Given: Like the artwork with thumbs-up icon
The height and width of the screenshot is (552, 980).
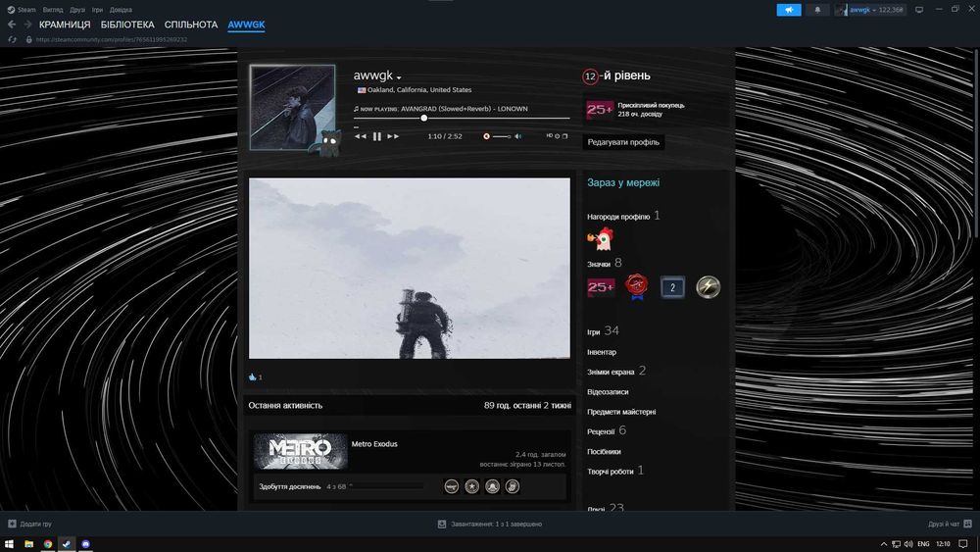Looking at the screenshot, I should [253, 376].
